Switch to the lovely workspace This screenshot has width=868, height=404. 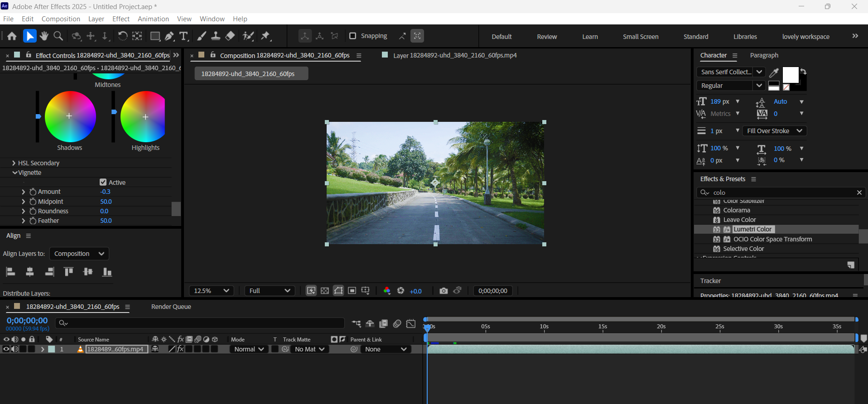[805, 37]
